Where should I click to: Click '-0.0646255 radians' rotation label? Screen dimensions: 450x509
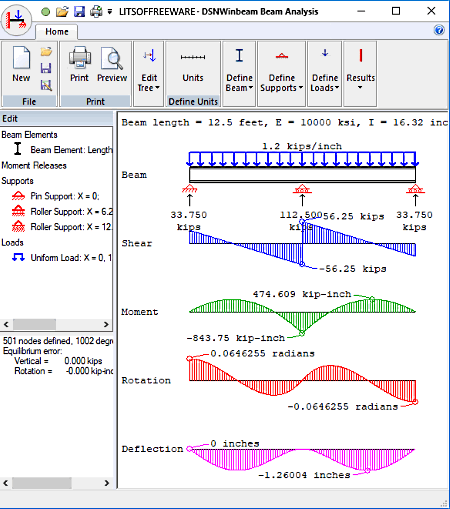tap(343, 407)
